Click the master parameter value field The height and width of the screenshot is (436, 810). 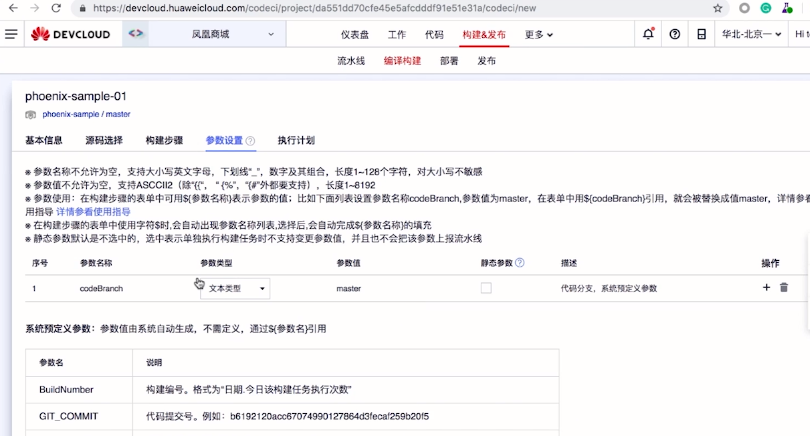[x=349, y=289]
